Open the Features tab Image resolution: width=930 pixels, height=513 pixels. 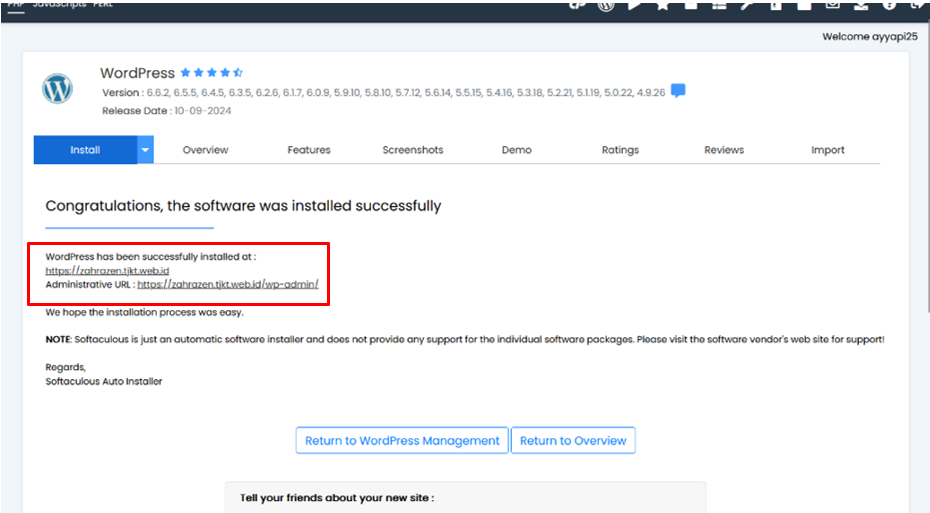coord(309,150)
